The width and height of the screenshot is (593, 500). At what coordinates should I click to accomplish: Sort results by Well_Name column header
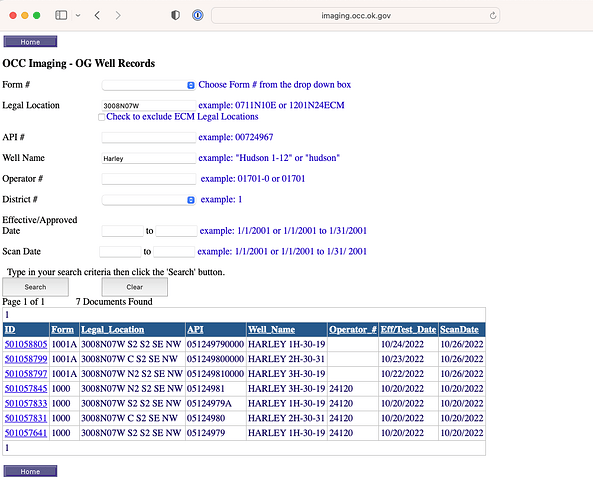pos(271,329)
